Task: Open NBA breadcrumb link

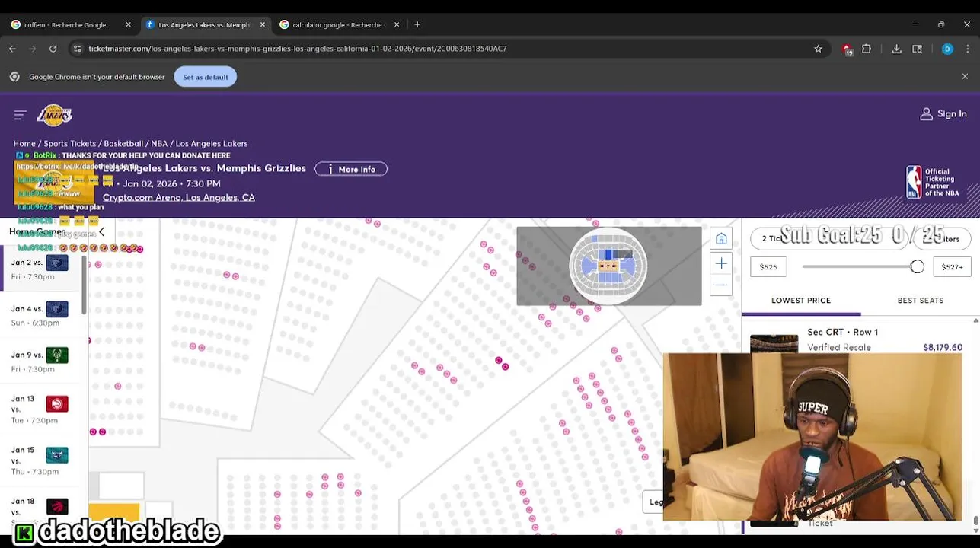Action: pyautogui.click(x=159, y=144)
